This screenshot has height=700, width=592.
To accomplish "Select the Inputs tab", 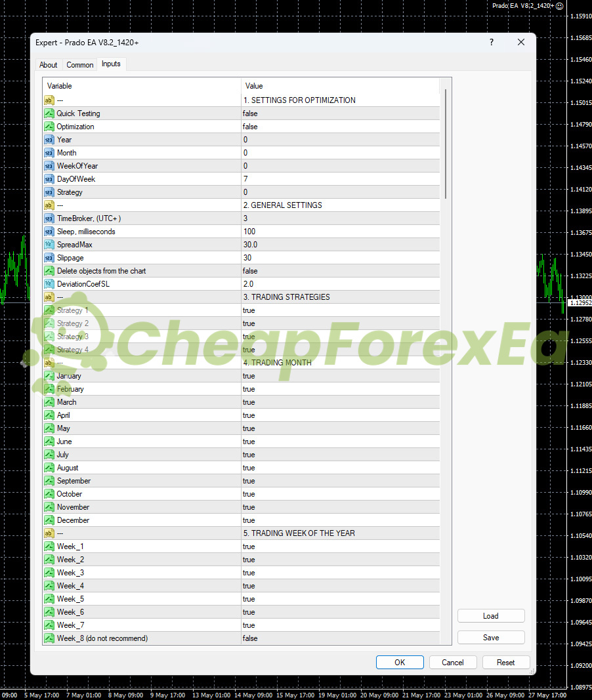I will pos(111,64).
